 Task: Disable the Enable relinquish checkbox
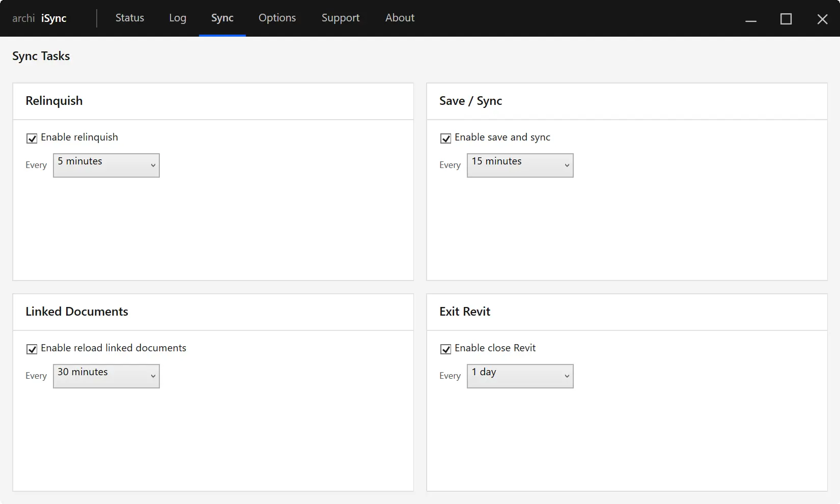[x=32, y=137]
